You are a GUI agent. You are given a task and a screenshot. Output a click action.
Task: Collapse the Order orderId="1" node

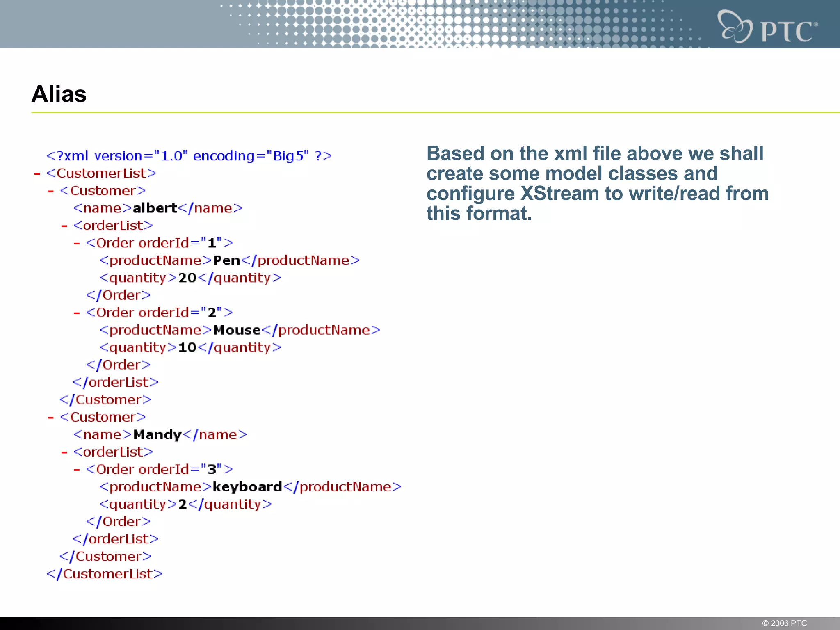pyautogui.click(x=77, y=244)
